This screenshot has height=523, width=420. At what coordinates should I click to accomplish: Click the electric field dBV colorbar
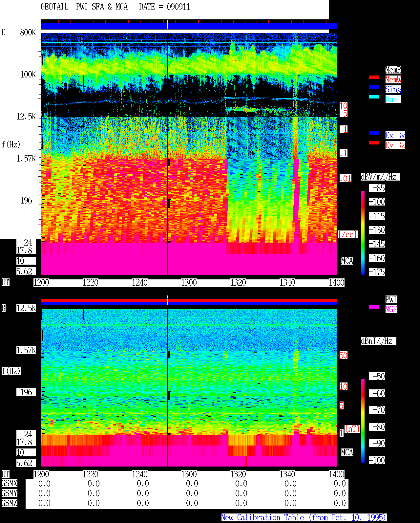point(363,232)
